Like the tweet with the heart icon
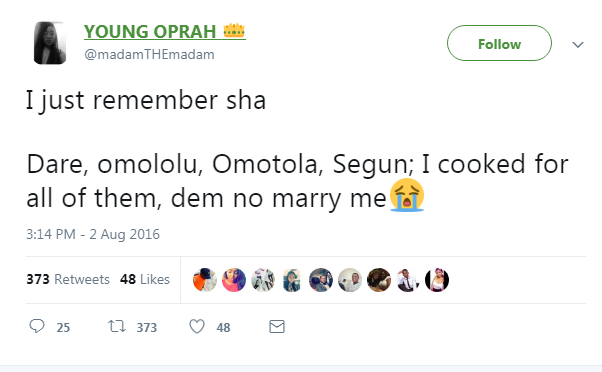 [197, 327]
